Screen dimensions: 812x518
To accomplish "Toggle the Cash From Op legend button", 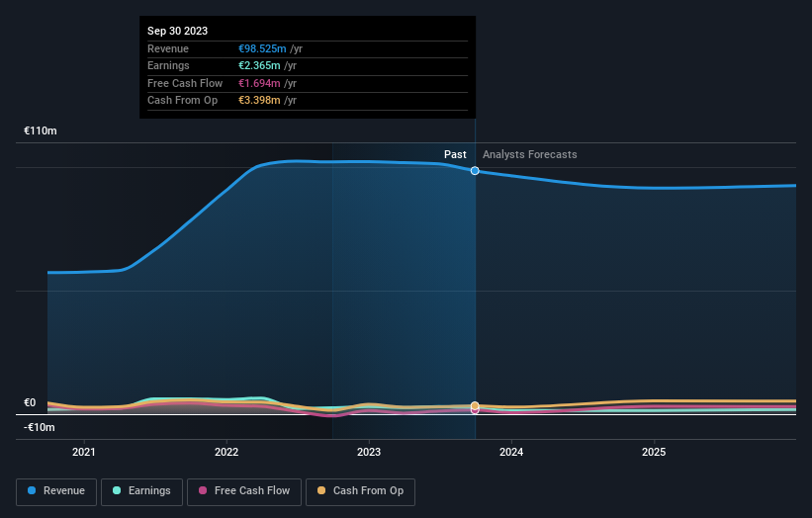I will point(360,491).
